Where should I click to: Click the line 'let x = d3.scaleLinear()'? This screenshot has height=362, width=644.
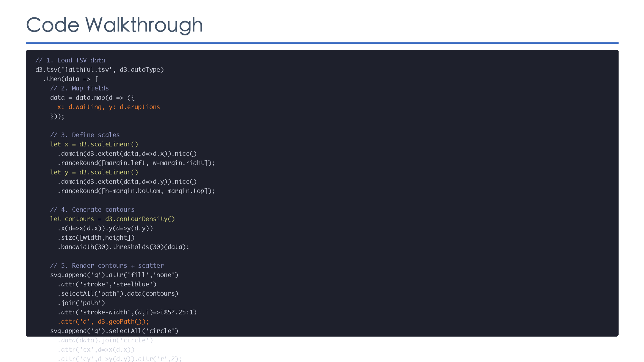[x=94, y=144]
